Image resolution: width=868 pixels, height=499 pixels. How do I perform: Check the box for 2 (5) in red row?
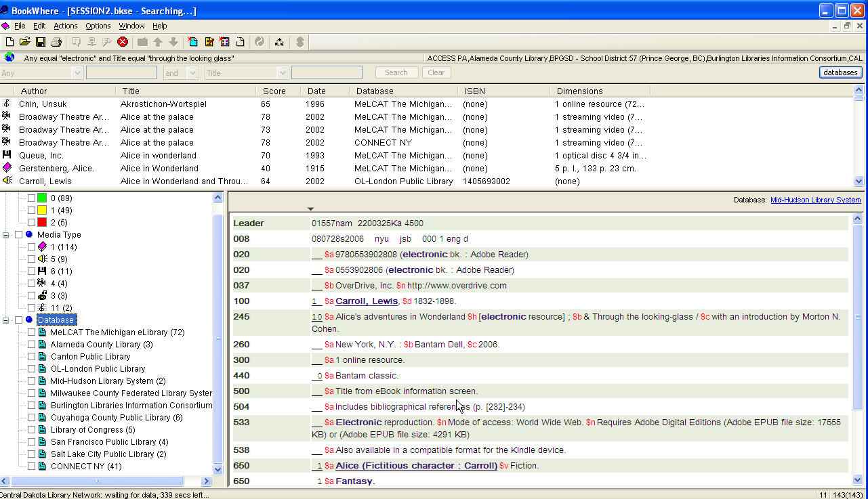coord(31,222)
